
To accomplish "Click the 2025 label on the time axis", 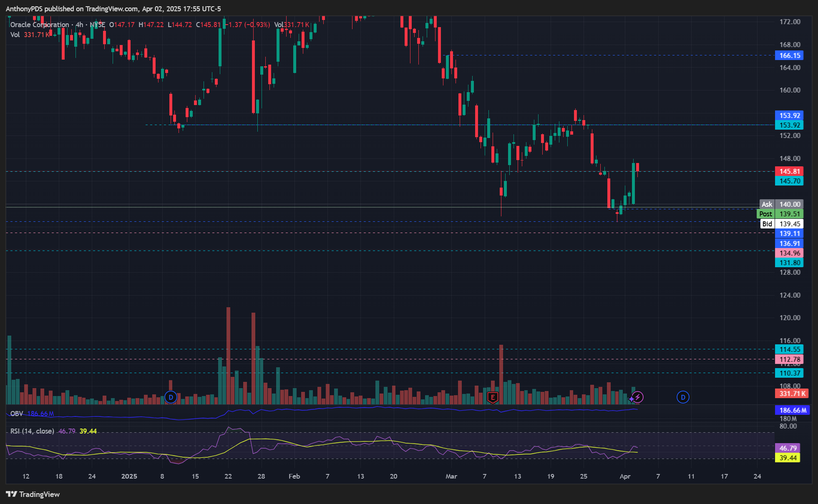I will pyautogui.click(x=129, y=476).
